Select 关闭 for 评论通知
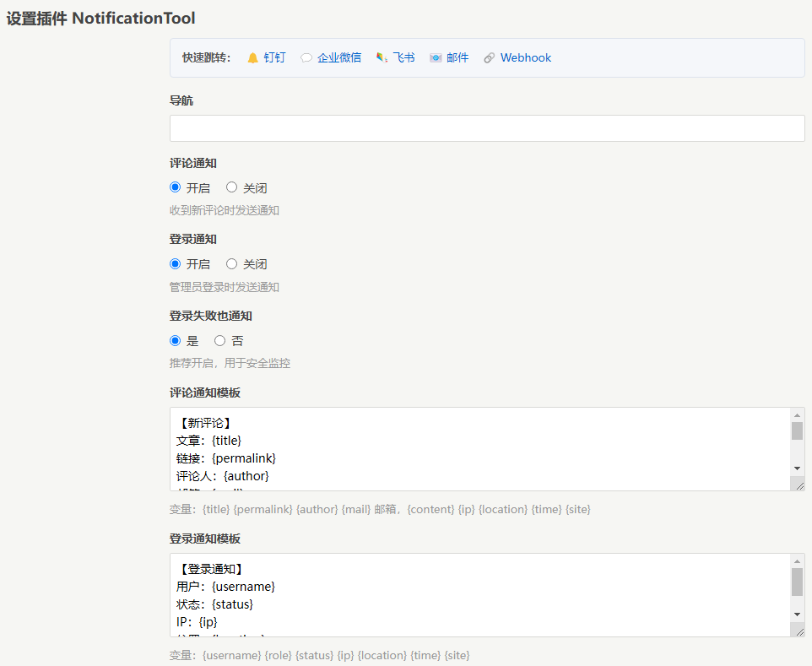Screen dimensions: 812x666 coord(231,187)
